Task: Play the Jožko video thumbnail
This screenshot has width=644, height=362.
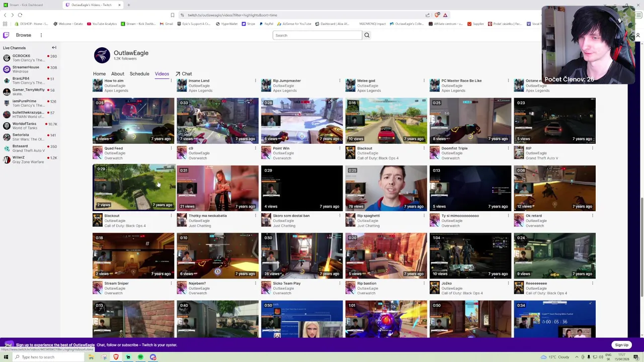Action: [x=470, y=255]
